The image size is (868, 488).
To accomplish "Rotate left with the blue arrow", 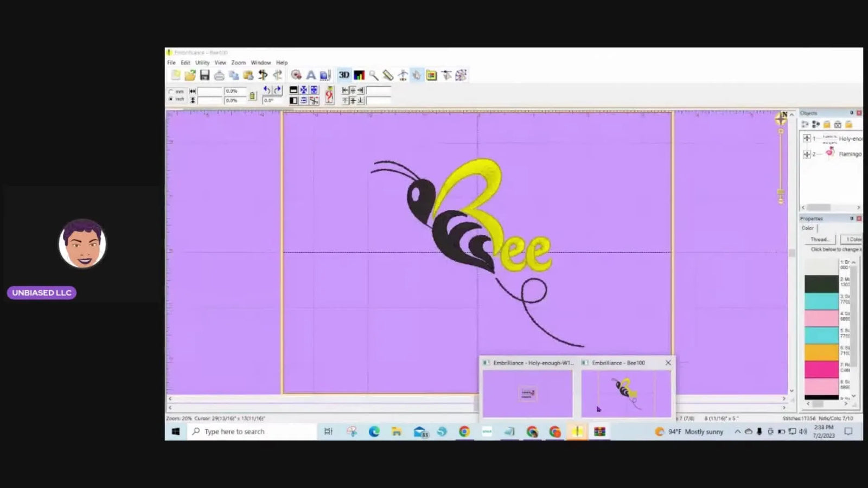I will [x=266, y=90].
